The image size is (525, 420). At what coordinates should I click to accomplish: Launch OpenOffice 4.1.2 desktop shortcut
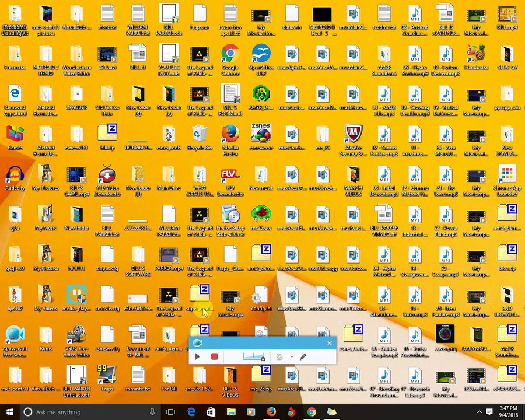point(261,61)
